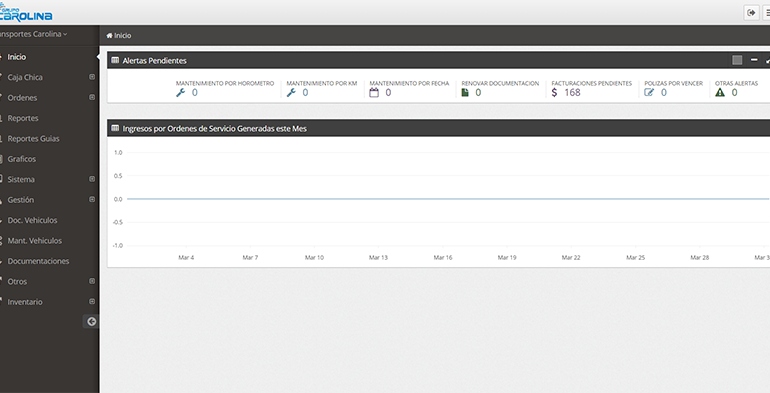Click the Ingresos por Ordenes table icon
This screenshot has width=770, height=393.
pyautogui.click(x=115, y=128)
